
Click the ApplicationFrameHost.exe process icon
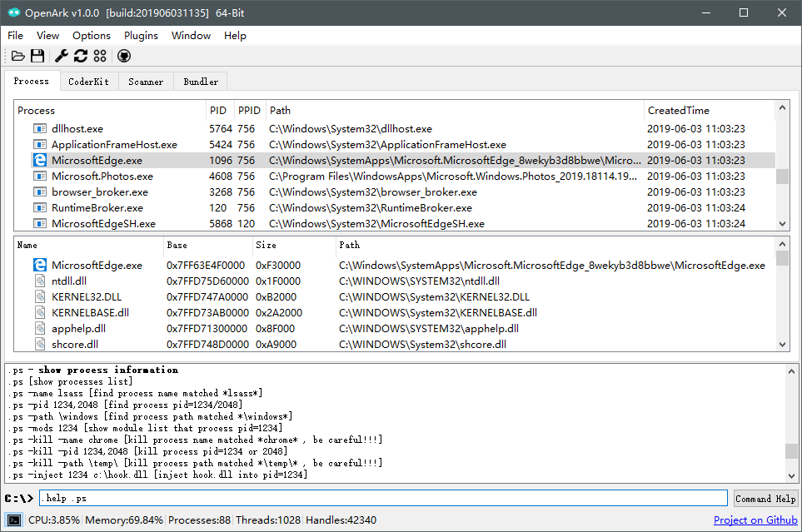(x=40, y=144)
